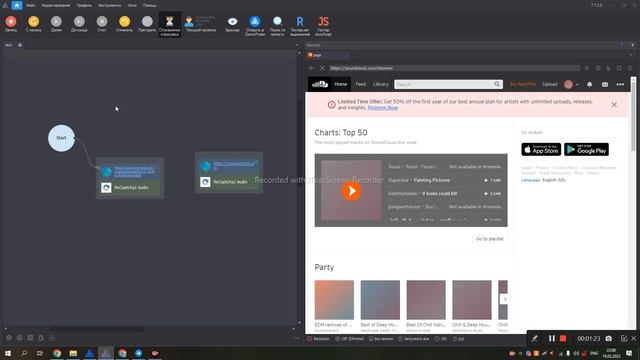Go to SoundCloud Home tab
Image resolution: width=640 pixels, height=360 pixels.
341,84
